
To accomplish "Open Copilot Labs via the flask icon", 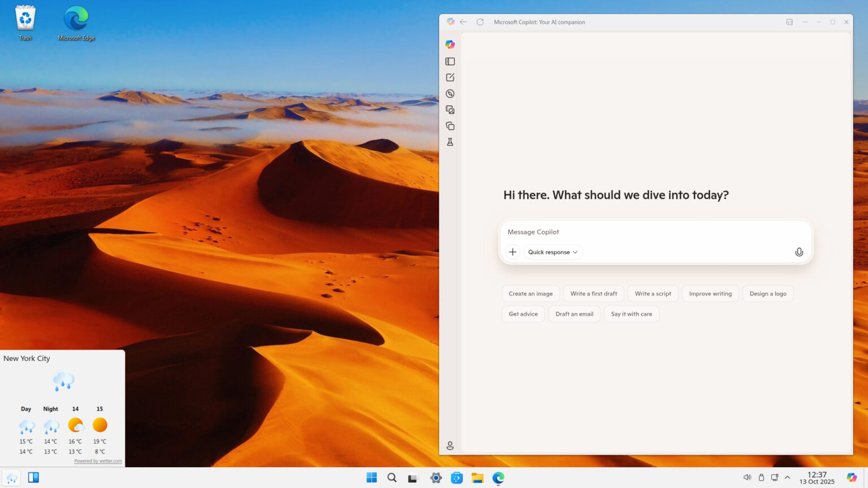I will click(x=449, y=142).
